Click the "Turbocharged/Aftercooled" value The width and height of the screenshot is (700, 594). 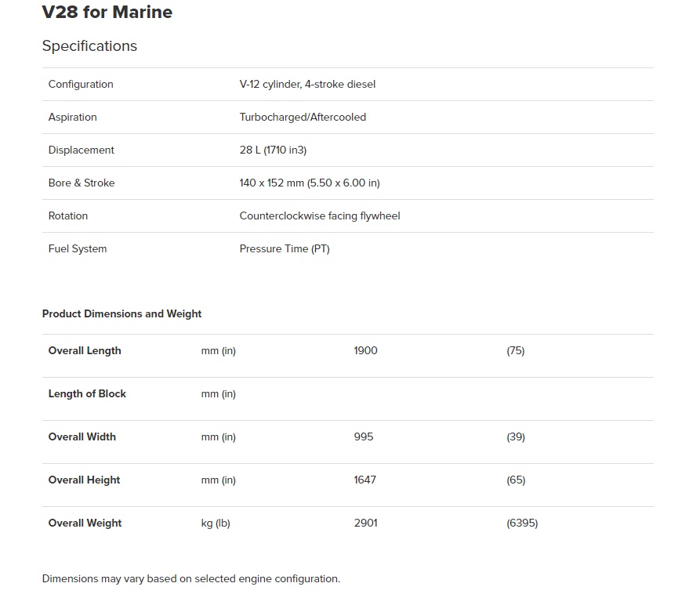(x=303, y=118)
